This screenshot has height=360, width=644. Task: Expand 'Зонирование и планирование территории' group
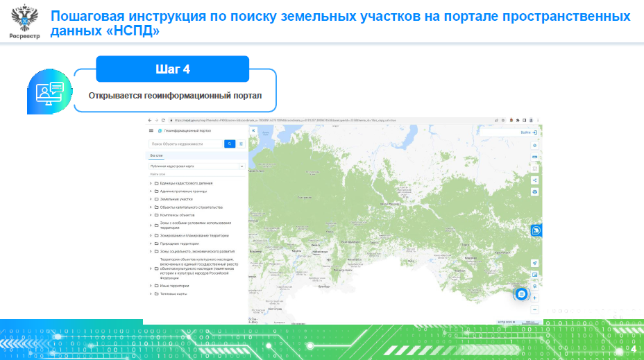click(x=151, y=236)
